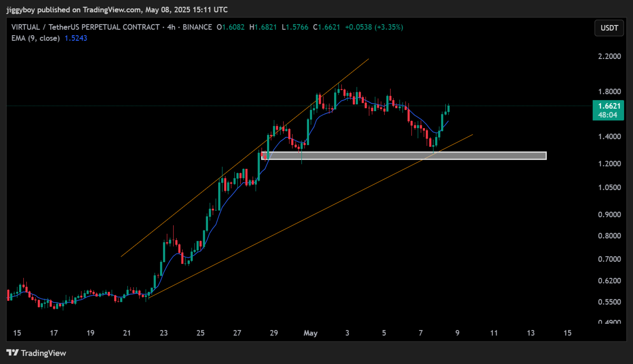Click the EMA value 1.5243
The width and height of the screenshot is (633, 364).
[76, 38]
